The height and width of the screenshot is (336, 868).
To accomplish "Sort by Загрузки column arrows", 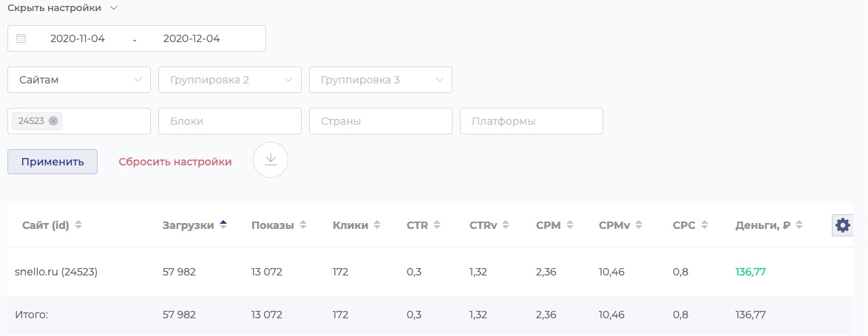I will 223,225.
